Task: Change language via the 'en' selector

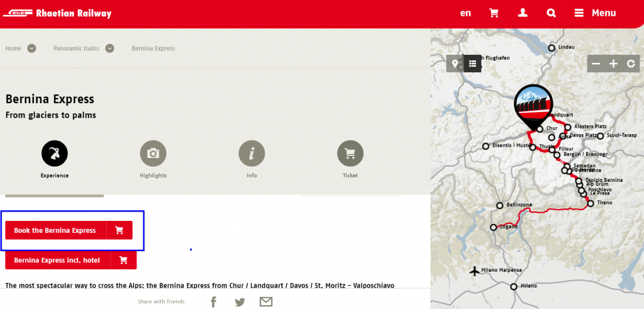Action: tap(465, 13)
